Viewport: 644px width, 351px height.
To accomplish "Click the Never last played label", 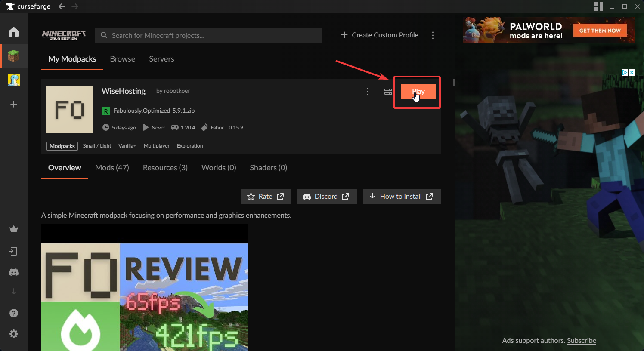I will 154,127.
